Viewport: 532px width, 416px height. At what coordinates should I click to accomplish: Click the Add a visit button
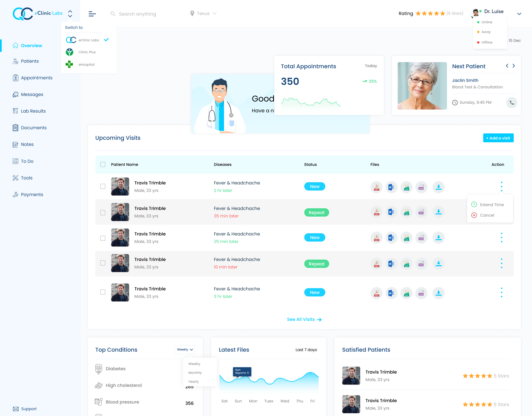[x=498, y=138]
